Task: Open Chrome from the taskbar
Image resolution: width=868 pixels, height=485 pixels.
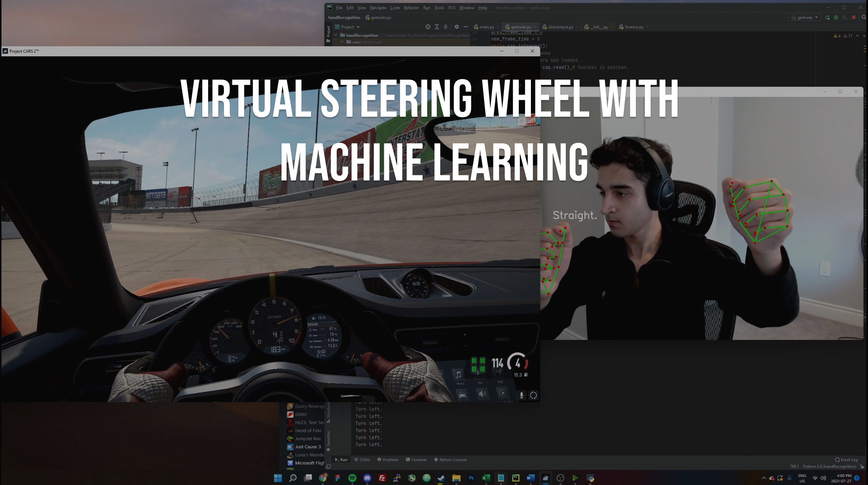Action: click(x=323, y=478)
